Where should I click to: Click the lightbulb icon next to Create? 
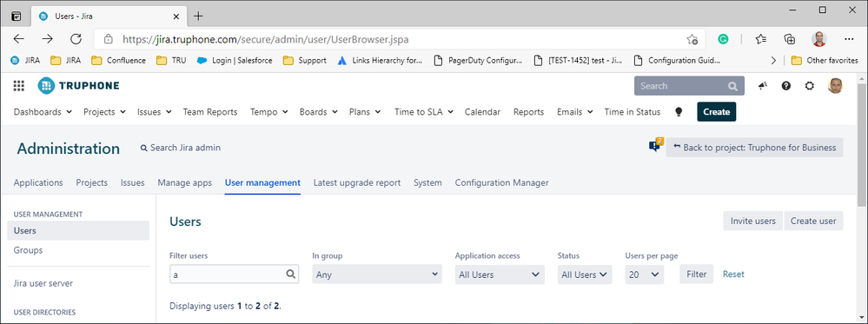(679, 112)
